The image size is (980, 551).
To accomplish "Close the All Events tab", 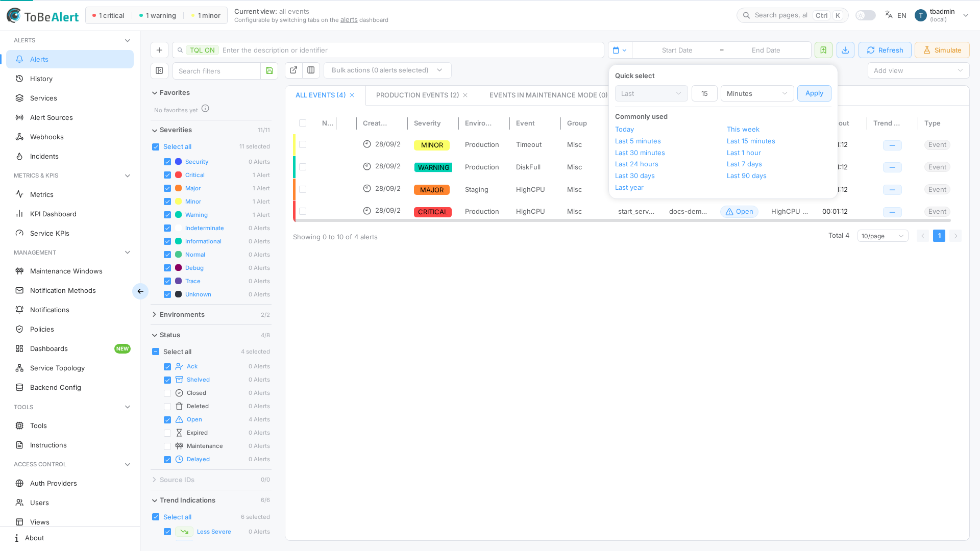I will (x=352, y=95).
